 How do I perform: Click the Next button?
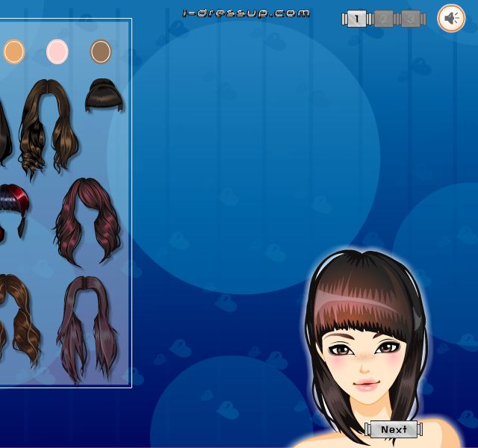pos(394,429)
